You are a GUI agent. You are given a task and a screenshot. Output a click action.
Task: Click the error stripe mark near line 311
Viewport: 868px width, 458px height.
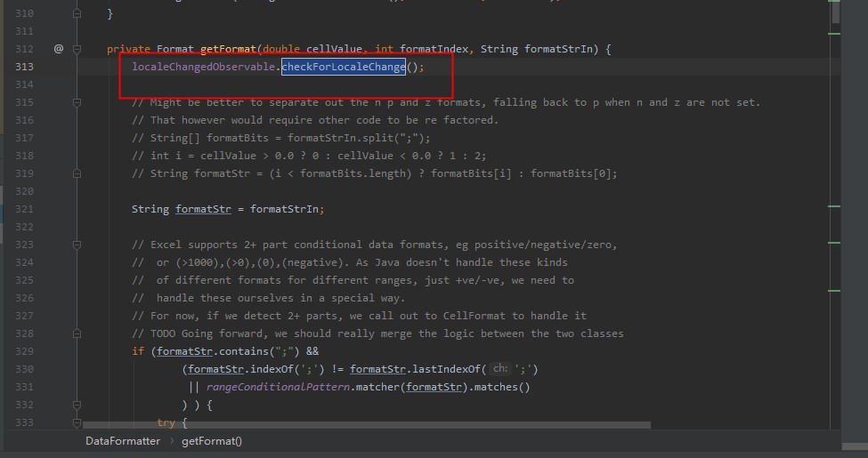[x=833, y=34]
